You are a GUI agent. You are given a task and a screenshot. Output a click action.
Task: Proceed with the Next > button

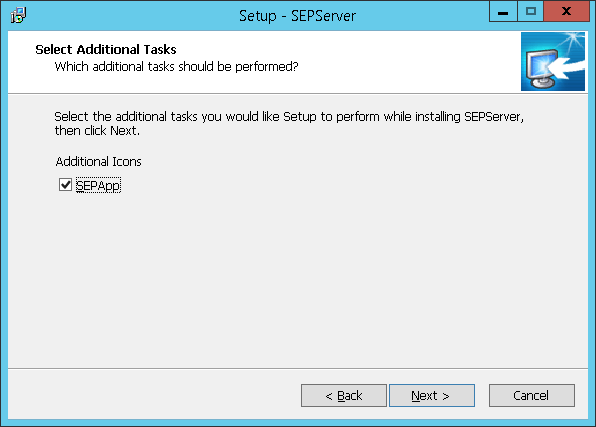[x=432, y=395]
